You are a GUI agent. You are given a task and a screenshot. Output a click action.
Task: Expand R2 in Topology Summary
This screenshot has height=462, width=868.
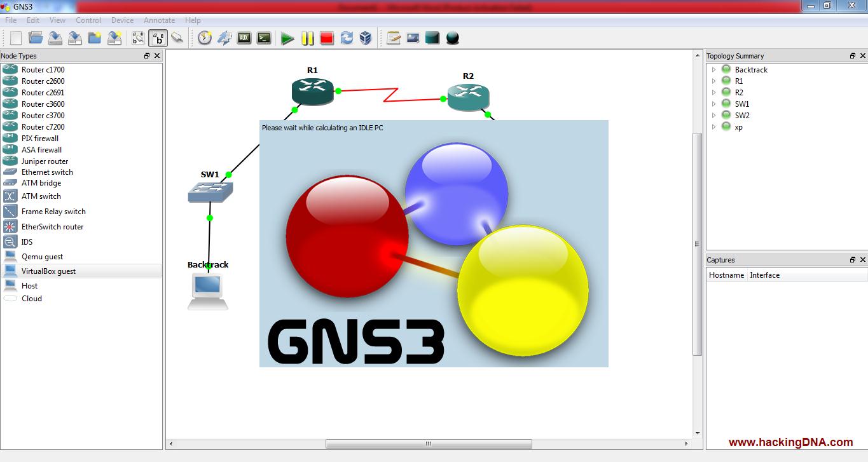[713, 93]
